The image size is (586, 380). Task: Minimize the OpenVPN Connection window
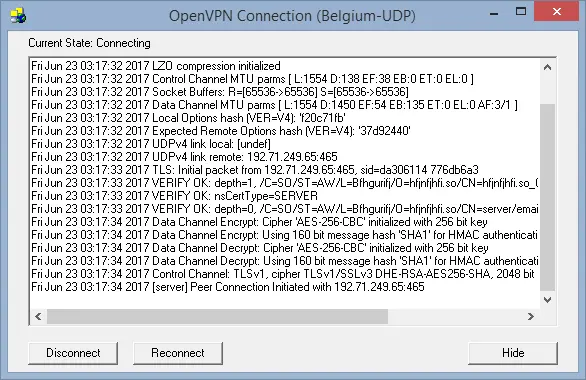coord(494,13)
